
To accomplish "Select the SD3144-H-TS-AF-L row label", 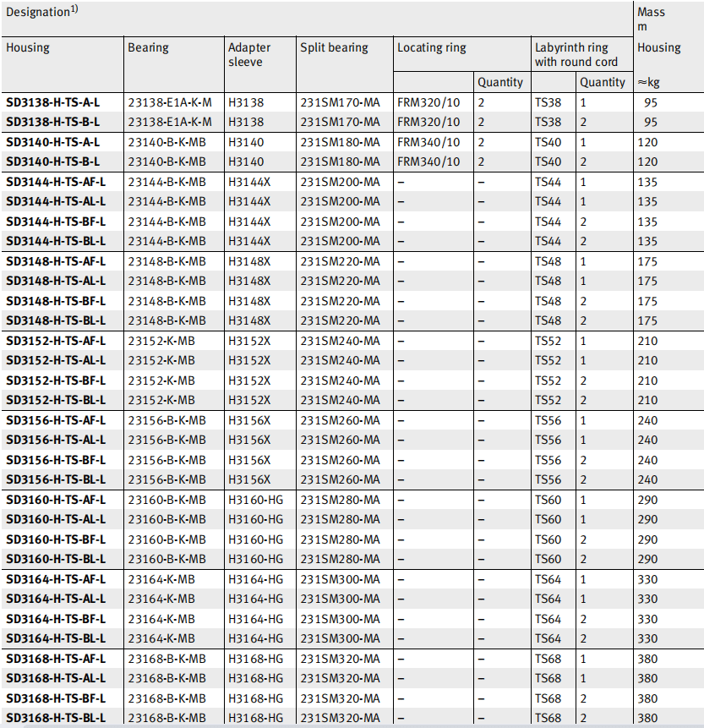I will point(56,182).
